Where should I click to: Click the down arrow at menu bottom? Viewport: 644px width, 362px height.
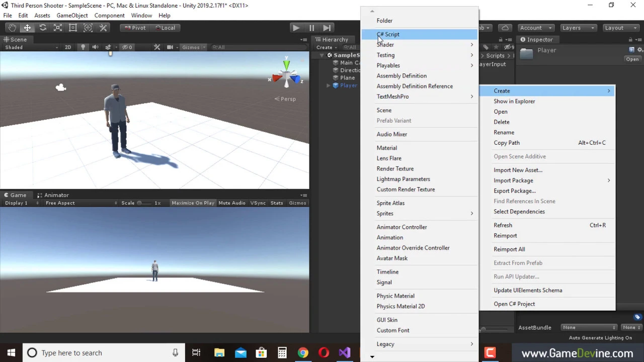click(x=372, y=357)
